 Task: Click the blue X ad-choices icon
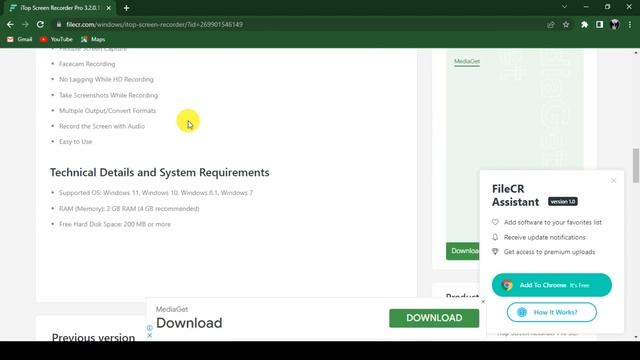point(149,335)
